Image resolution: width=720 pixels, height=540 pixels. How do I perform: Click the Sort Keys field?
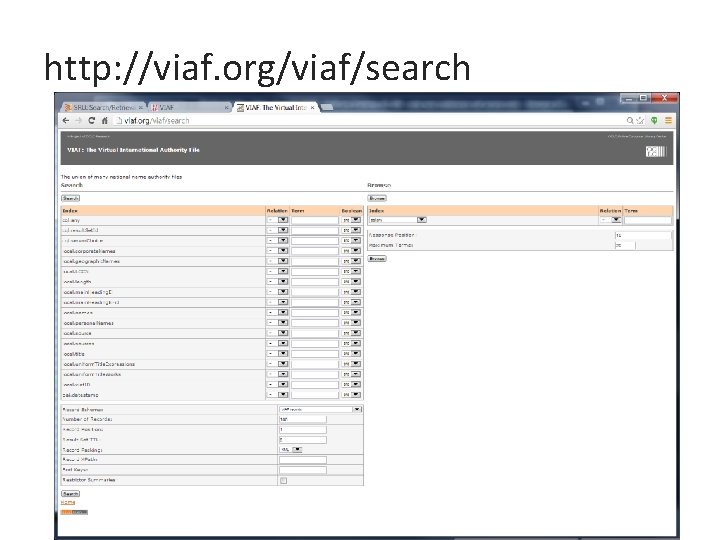coord(303,470)
